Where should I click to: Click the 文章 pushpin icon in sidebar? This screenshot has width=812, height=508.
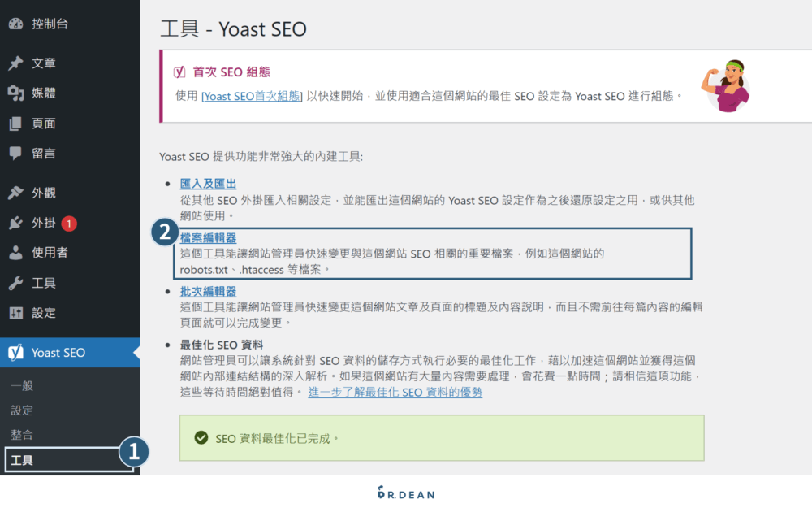[x=17, y=63]
